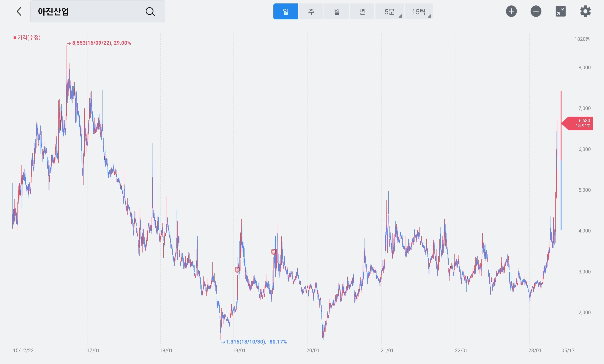The width and height of the screenshot is (604, 364).
Task: Switch to the 월 monthly chart tab
Action: tap(337, 11)
